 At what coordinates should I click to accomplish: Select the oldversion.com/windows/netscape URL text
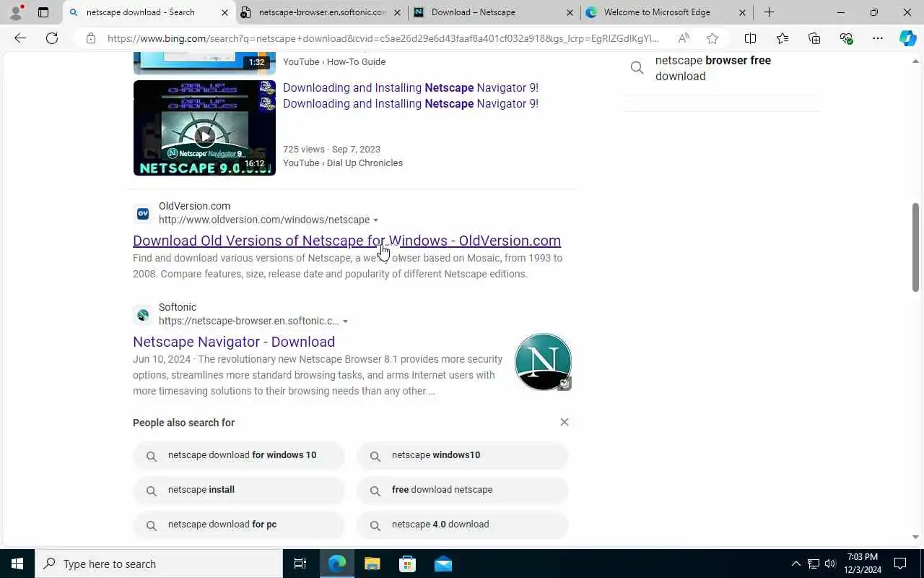tap(264, 220)
